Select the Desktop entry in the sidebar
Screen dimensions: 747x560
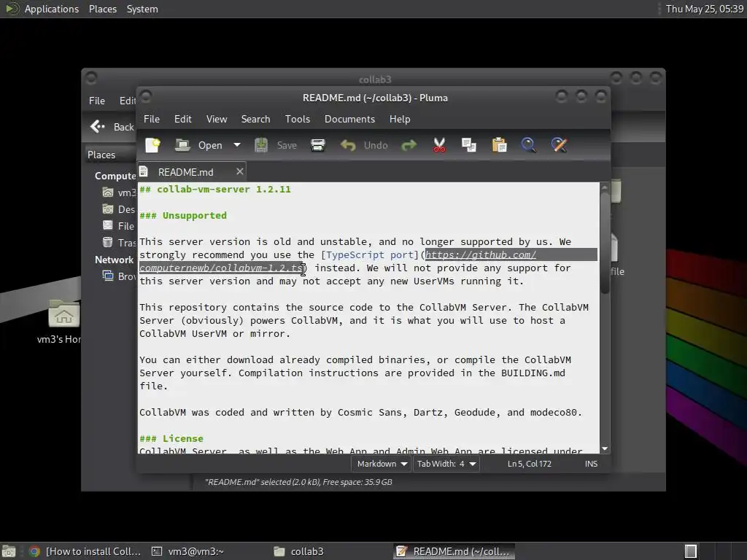tap(119, 209)
